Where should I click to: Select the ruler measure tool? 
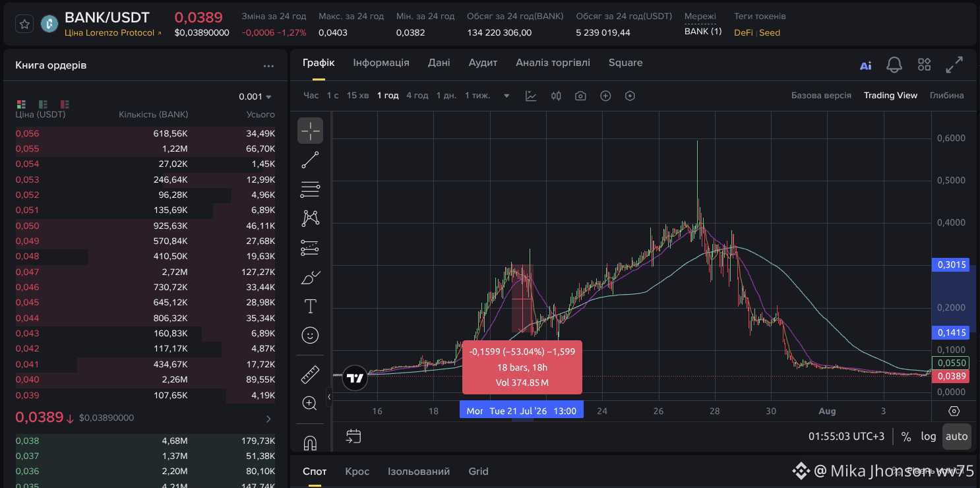tap(310, 375)
